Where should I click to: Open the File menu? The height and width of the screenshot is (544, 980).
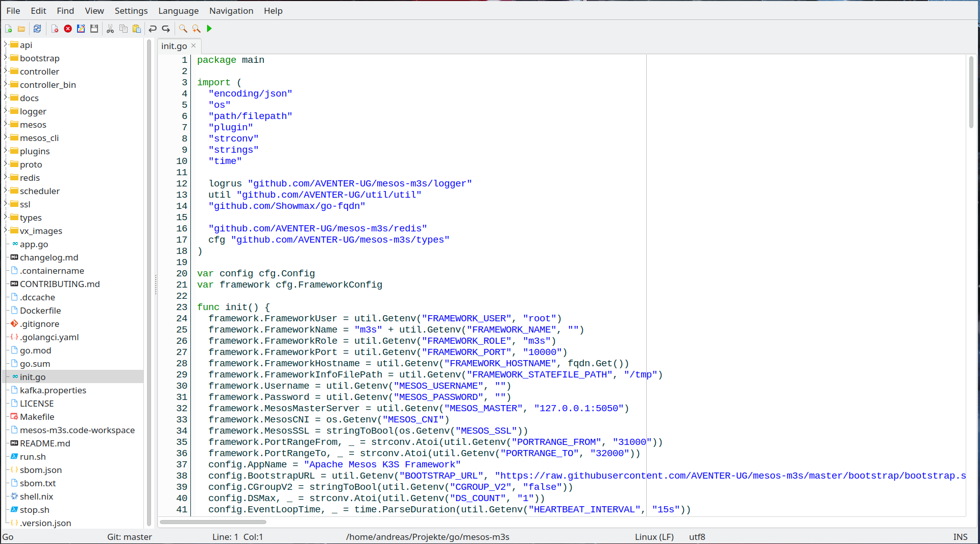(13, 11)
